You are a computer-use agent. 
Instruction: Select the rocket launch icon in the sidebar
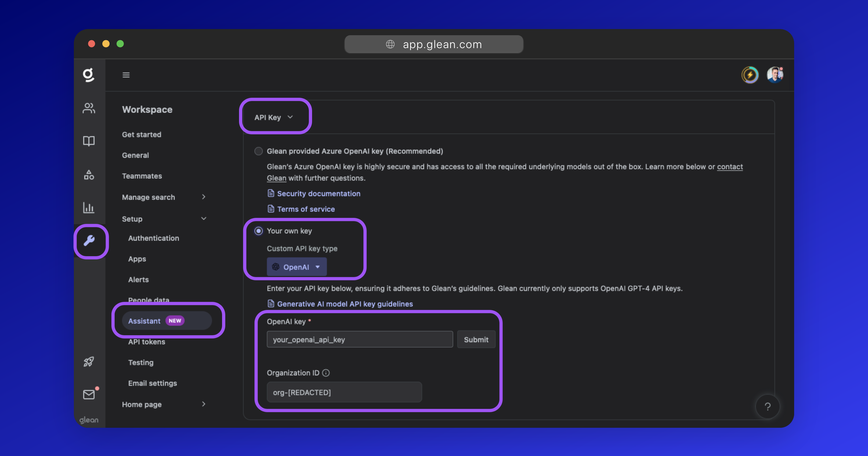click(89, 361)
